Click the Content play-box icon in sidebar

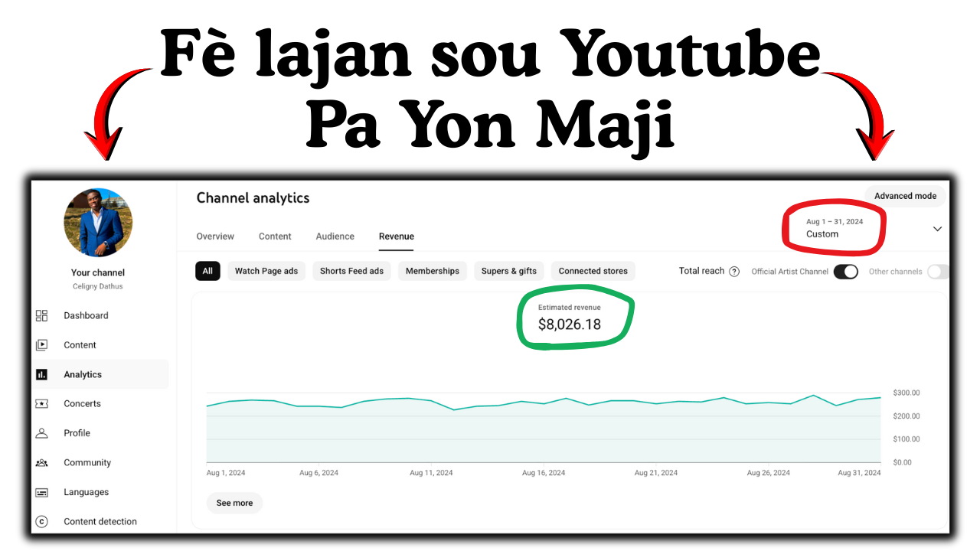[42, 345]
